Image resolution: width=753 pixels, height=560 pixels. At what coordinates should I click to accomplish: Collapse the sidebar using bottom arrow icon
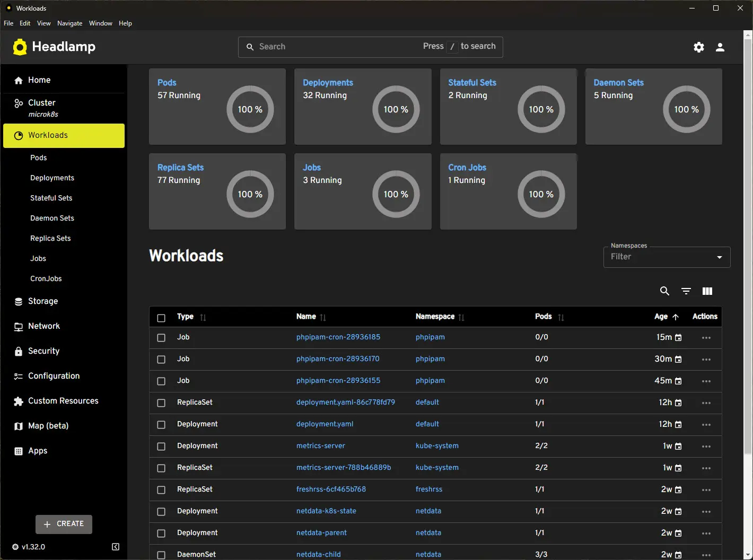(x=116, y=547)
